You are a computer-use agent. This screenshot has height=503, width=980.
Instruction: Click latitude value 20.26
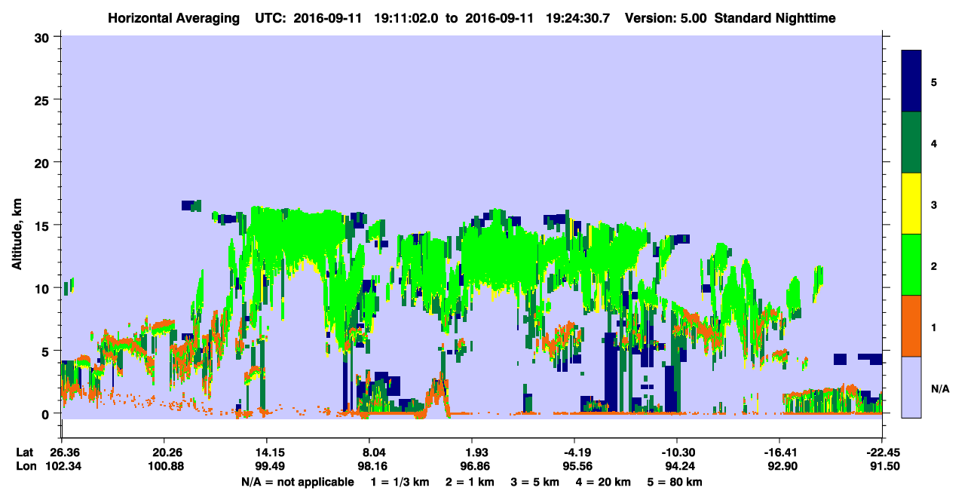pyautogui.click(x=164, y=452)
